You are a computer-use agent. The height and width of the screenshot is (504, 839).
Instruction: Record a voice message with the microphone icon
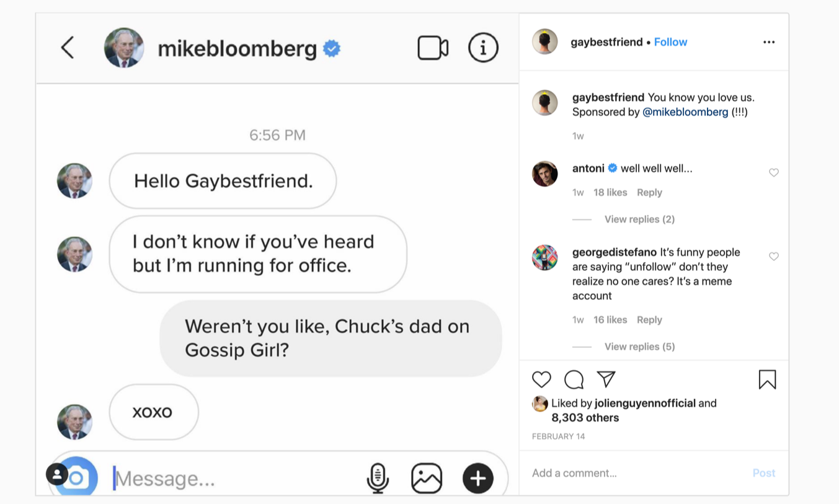click(377, 477)
